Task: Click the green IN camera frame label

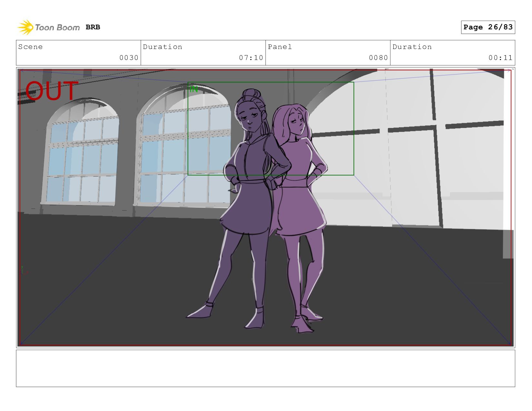Action: [x=193, y=89]
